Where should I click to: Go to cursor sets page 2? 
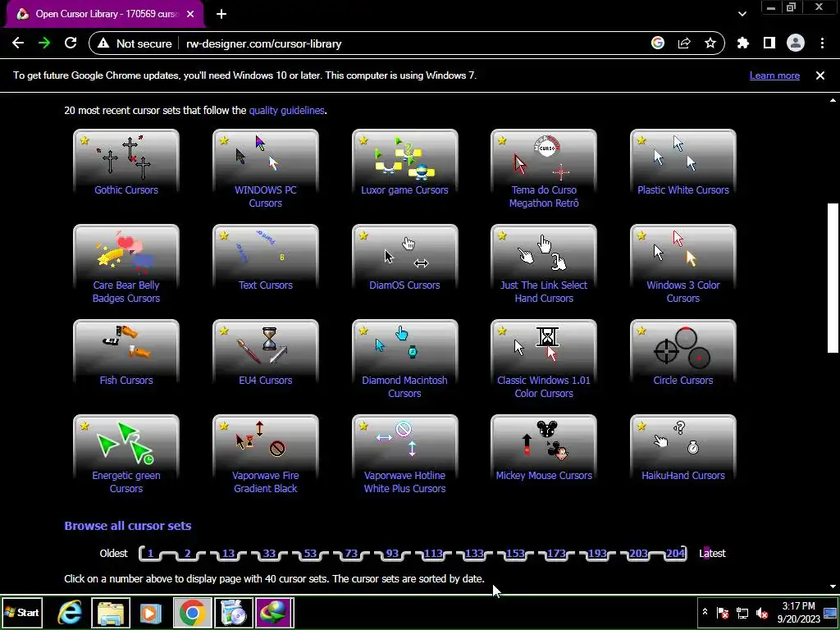click(188, 554)
